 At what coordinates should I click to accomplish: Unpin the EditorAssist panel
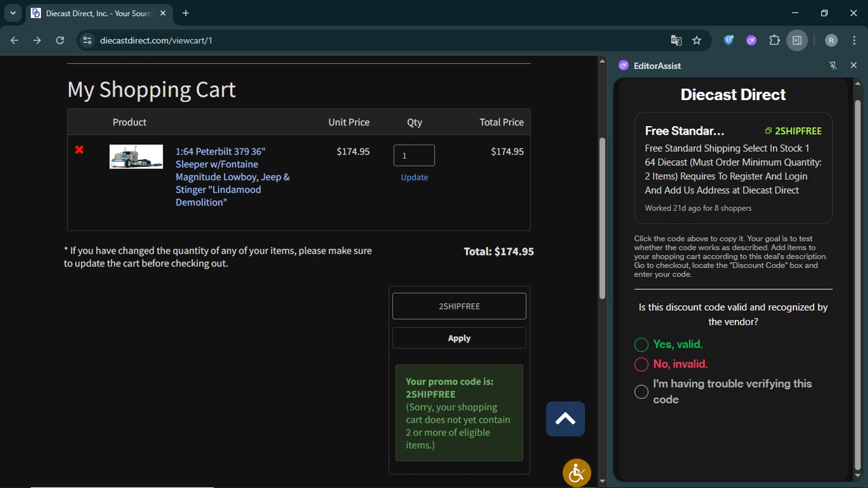833,65
